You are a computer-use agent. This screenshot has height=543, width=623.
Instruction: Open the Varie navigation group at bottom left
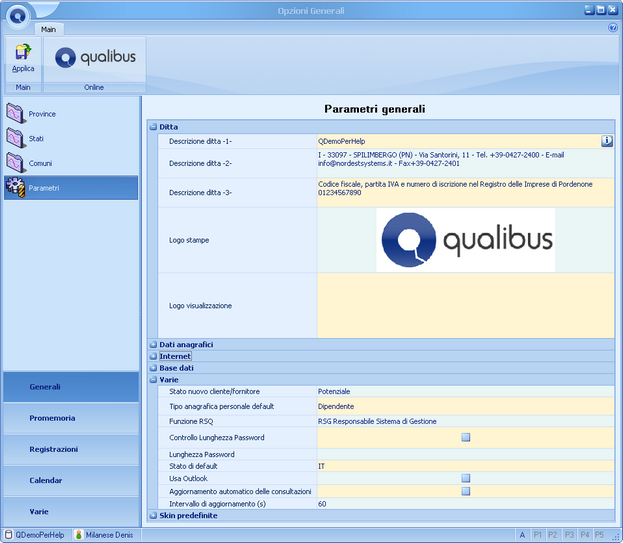coord(71,512)
